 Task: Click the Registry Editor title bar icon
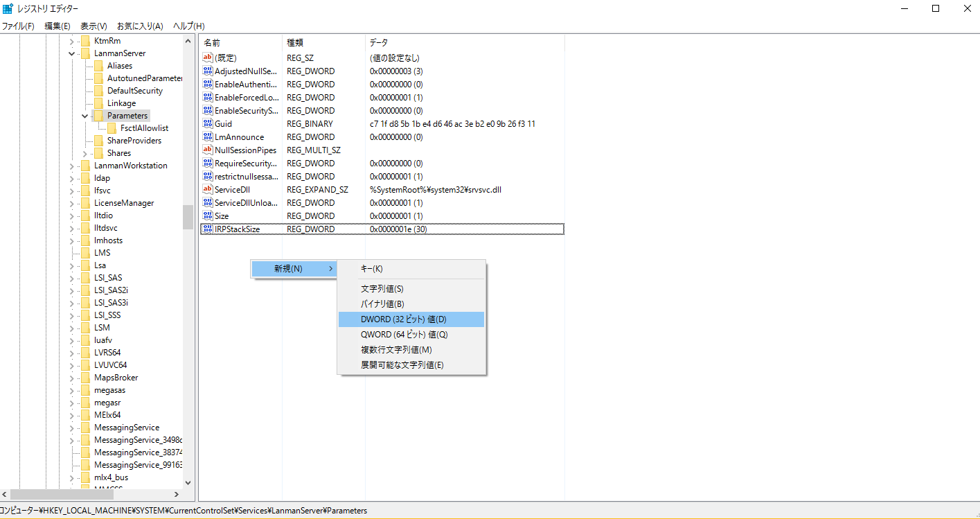tap(8, 8)
